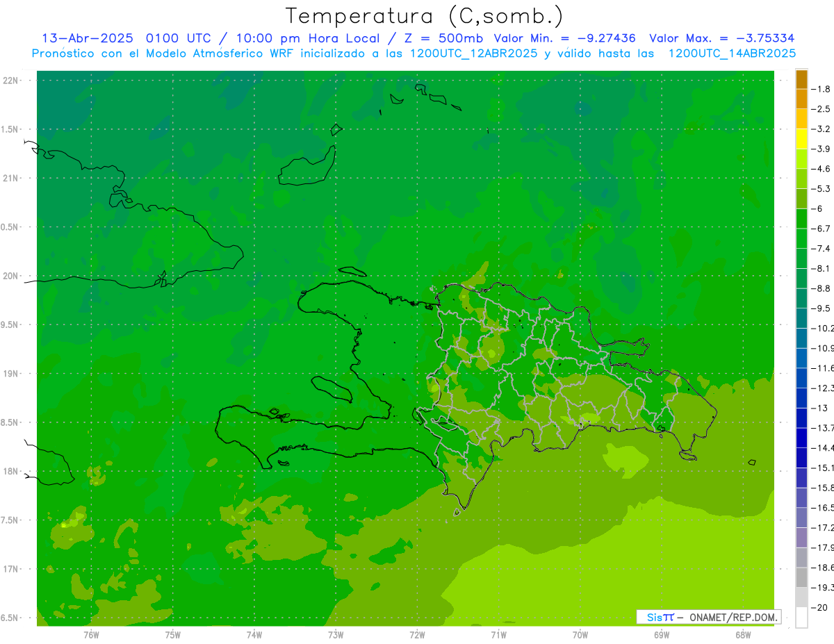This screenshot has width=834, height=644.
Task: Click the '18N' latitude axis label
Action: pos(11,471)
